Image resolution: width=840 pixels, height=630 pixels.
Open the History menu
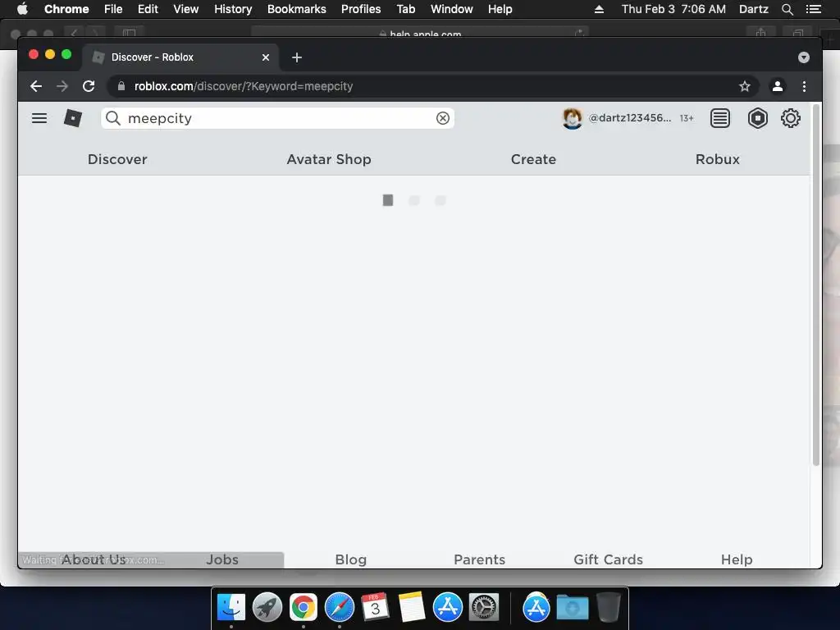coord(233,9)
